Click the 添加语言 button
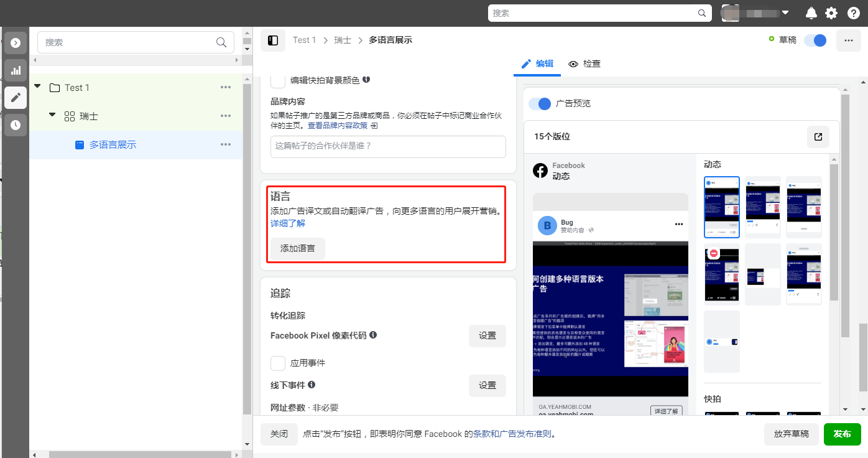868x458 pixels. (298, 248)
